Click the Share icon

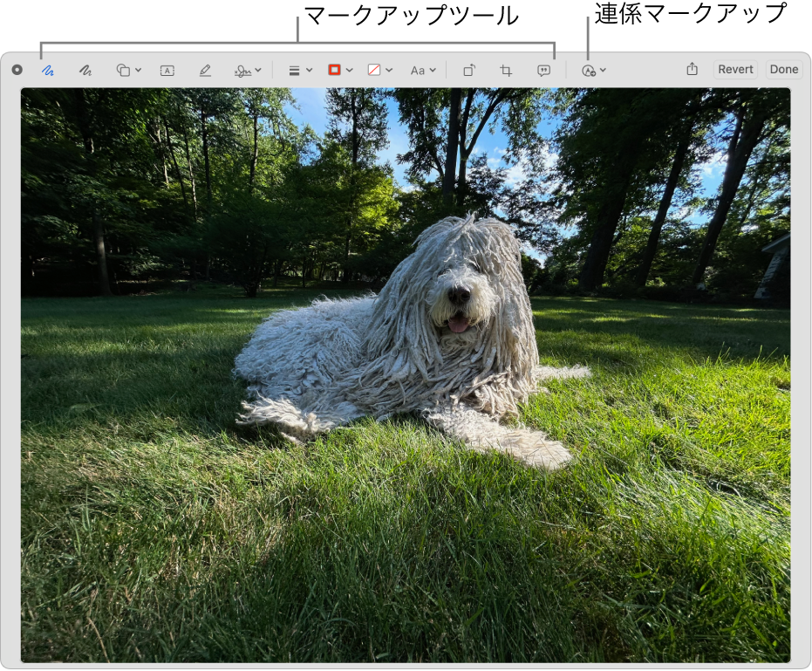click(693, 69)
